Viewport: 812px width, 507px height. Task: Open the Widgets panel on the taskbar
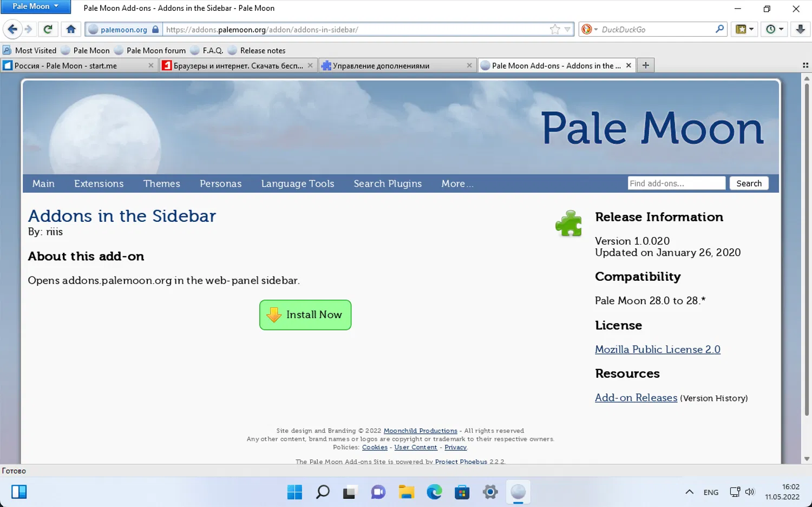(19, 492)
